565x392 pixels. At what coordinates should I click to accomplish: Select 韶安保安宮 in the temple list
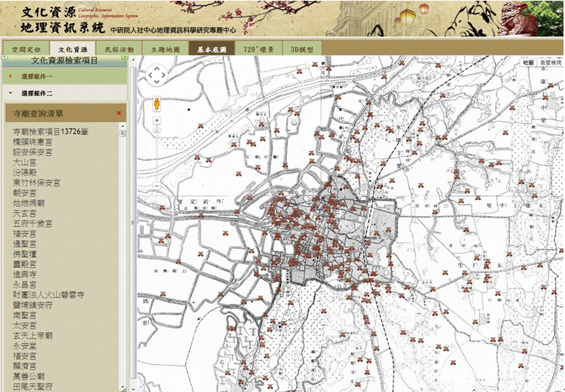33,153
